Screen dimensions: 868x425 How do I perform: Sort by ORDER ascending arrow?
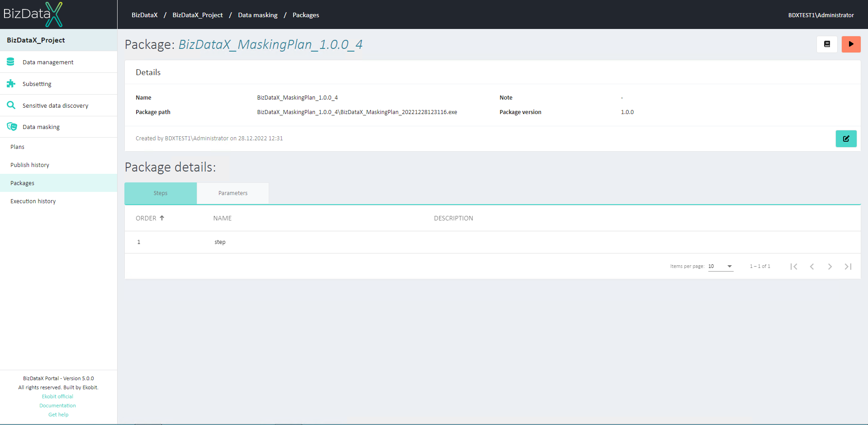162,218
